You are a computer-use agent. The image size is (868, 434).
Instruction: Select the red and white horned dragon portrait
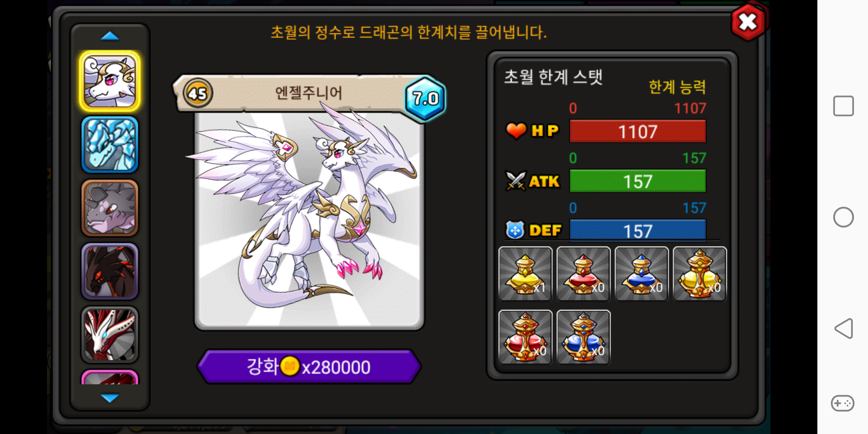(x=109, y=335)
